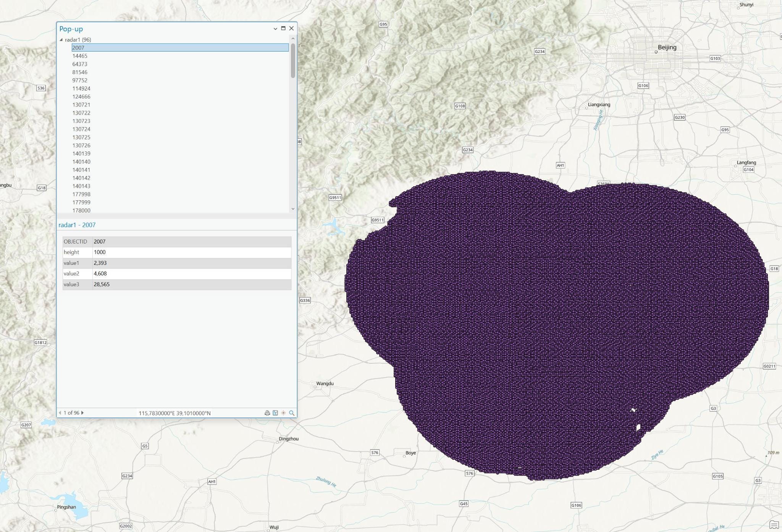The height and width of the screenshot is (532, 782).
Task: Click the coordinates text in pop-up footer
Action: (x=174, y=413)
